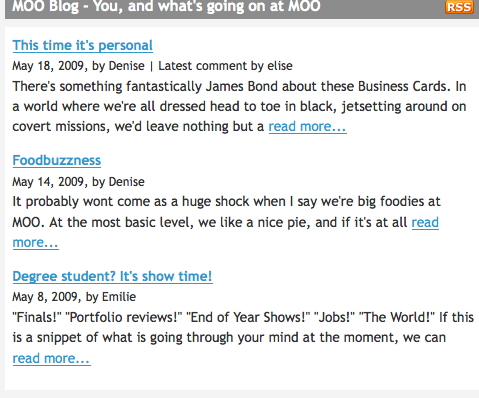Click the May 18, 2009 date
479x398 pixels.
point(48,66)
